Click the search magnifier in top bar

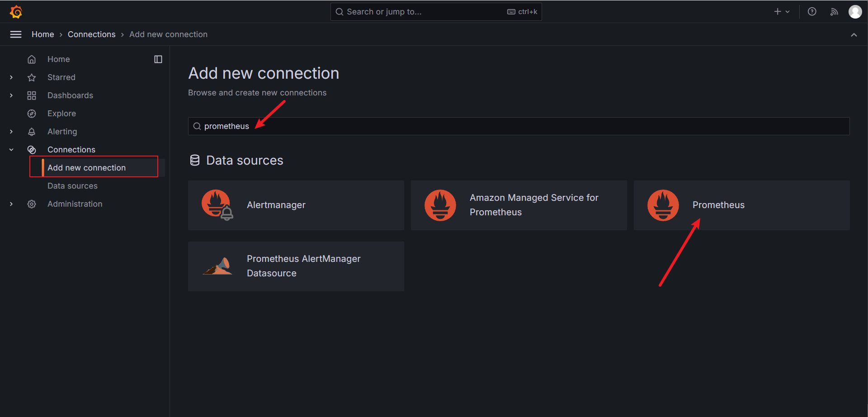click(x=340, y=12)
